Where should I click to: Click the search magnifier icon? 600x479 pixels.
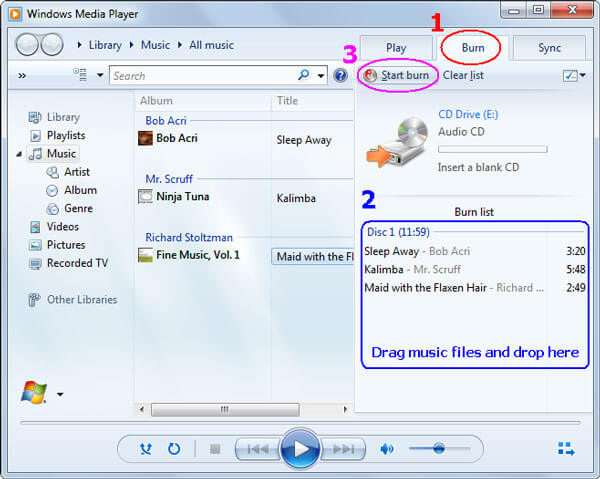tap(304, 75)
